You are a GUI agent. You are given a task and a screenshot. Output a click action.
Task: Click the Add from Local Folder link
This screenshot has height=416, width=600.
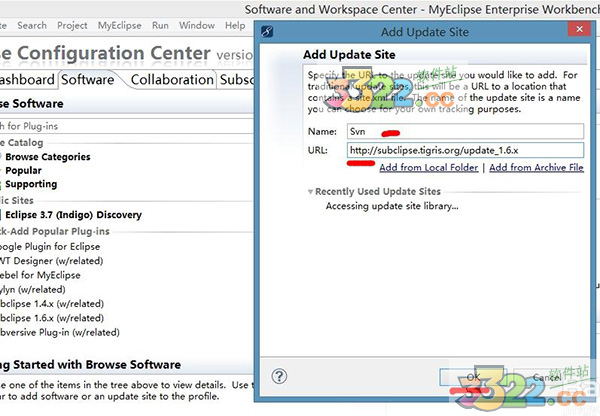click(429, 168)
